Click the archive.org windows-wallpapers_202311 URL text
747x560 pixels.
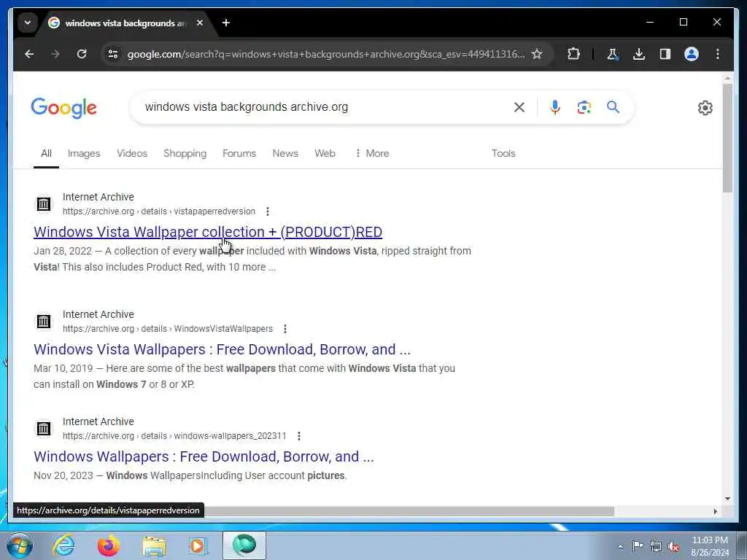click(174, 436)
